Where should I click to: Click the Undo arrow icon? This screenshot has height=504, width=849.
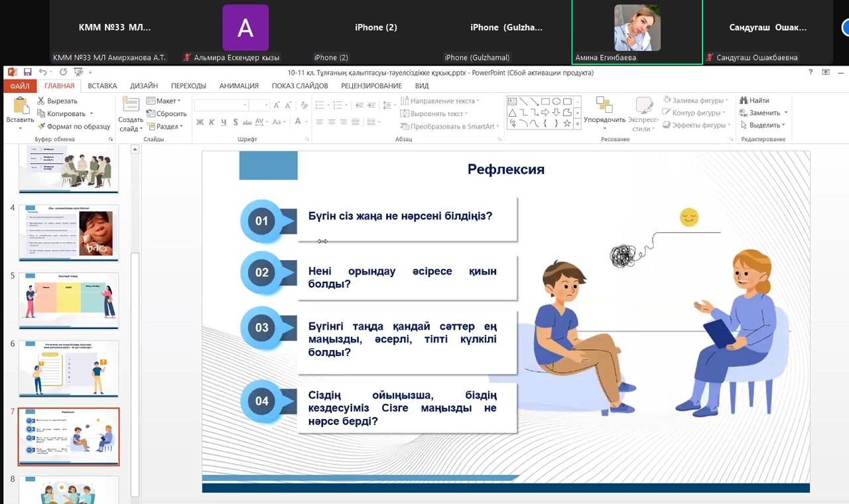43,72
